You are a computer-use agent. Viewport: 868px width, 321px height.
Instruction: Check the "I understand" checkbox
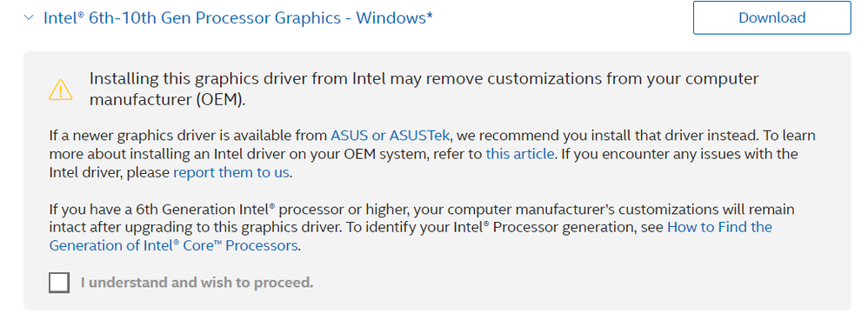coord(59,282)
